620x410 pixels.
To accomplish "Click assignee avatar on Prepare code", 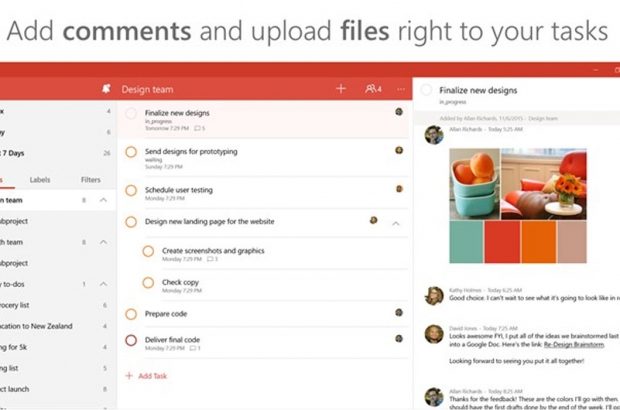I will pos(399,313).
